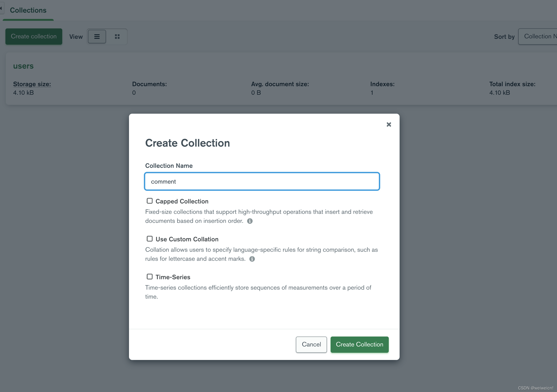Screen dimensions: 557x392
Task: Cancel the Create Collection dialog
Action: (311, 344)
